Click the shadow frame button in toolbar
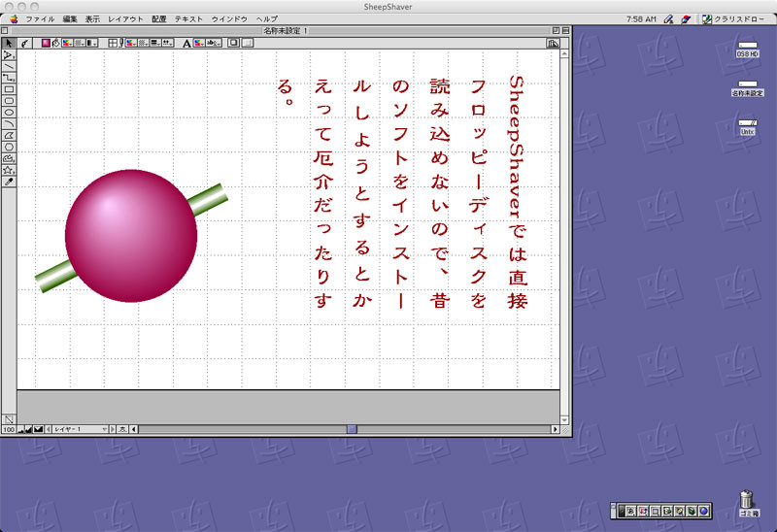The width and height of the screenshot is (777, 532). click(x=233, y=43)
